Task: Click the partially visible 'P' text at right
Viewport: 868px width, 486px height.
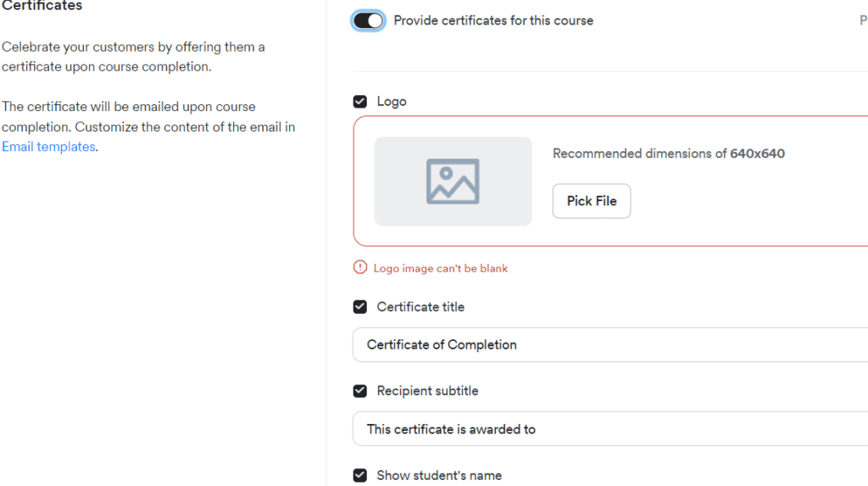Action: point(863,20)
